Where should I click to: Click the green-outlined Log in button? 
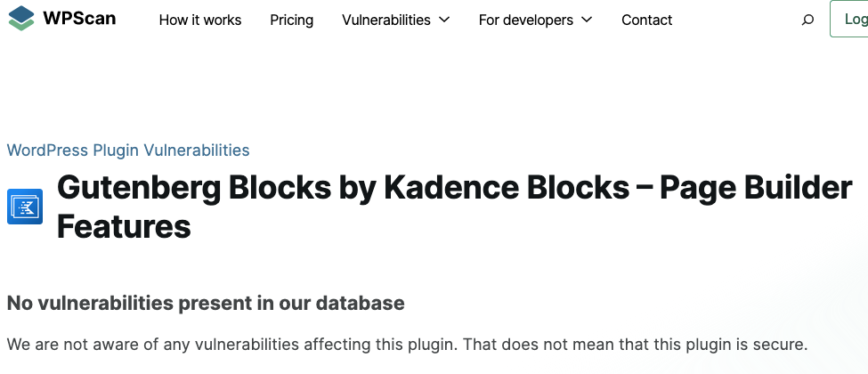pos(849,19)
